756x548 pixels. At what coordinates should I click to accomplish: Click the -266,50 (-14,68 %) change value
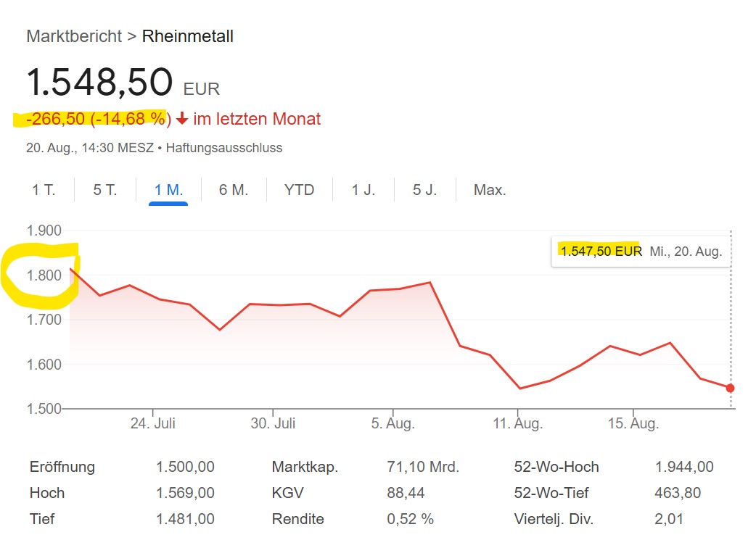(x=99, y=118)
